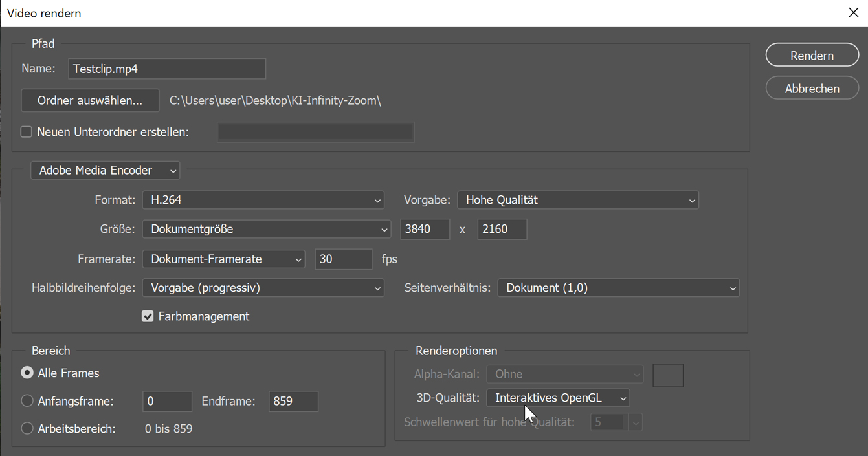This screenshot has width=868, height=456.
Task: Open the Ordner auswählen folder picker
Action: click(90, 100)
